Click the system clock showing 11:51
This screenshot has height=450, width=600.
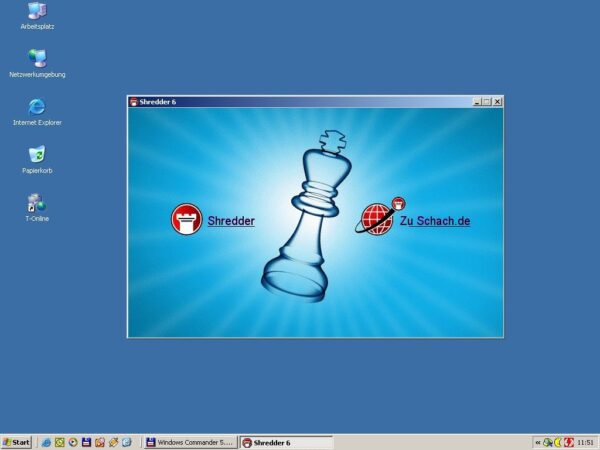[585, 442]
